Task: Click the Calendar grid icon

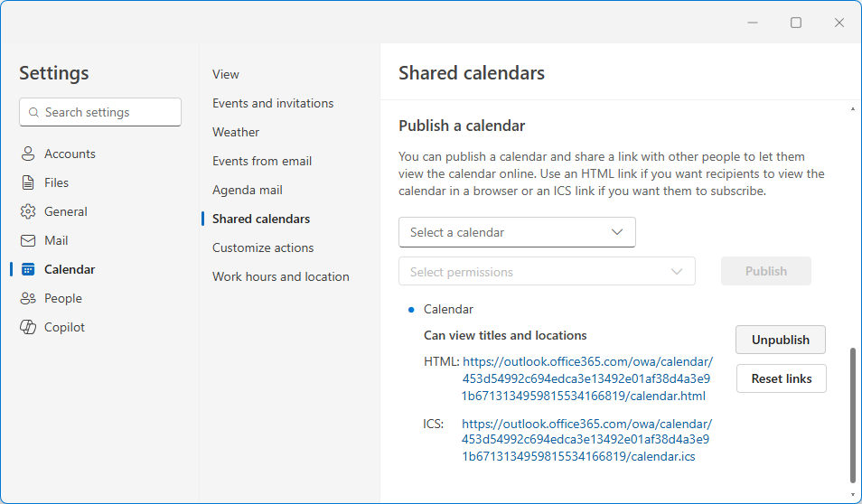Action: [x=27, y=269]
